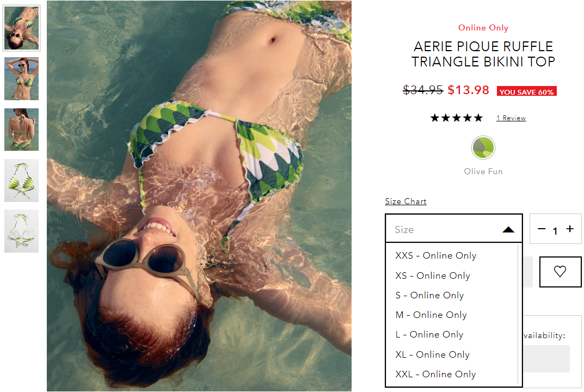View fourth thumbnail of bikini top flat

pos(22,180)
